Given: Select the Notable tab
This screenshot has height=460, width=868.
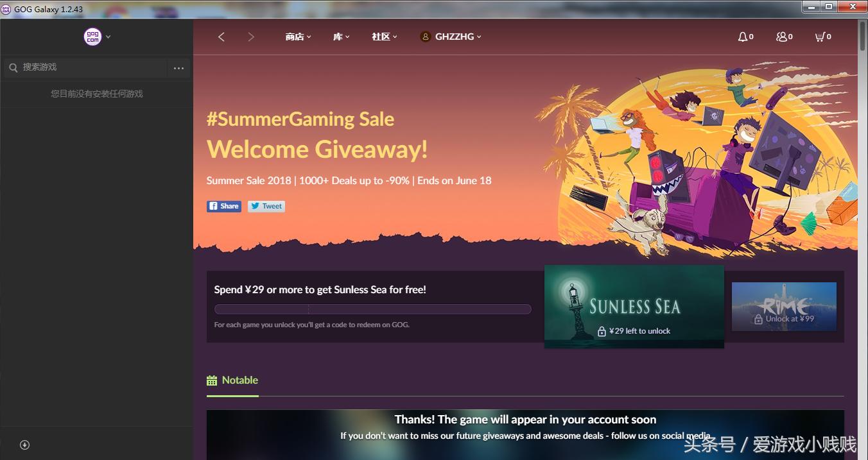Looking at the screenshot, I should [x=232, y=380].
